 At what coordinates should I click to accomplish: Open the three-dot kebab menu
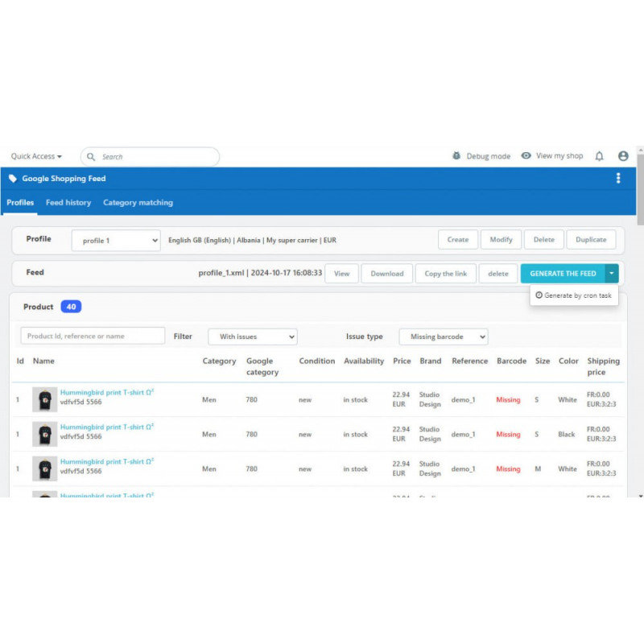618,179
